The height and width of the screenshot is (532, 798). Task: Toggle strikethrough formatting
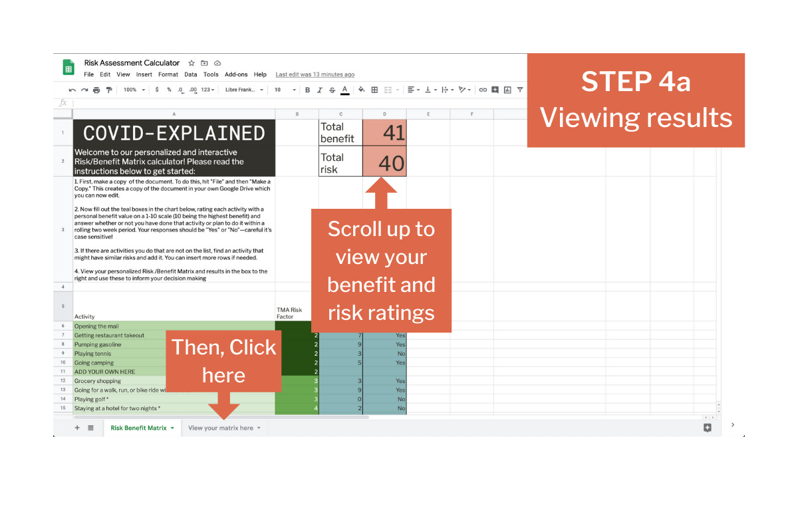coord(332,90)
